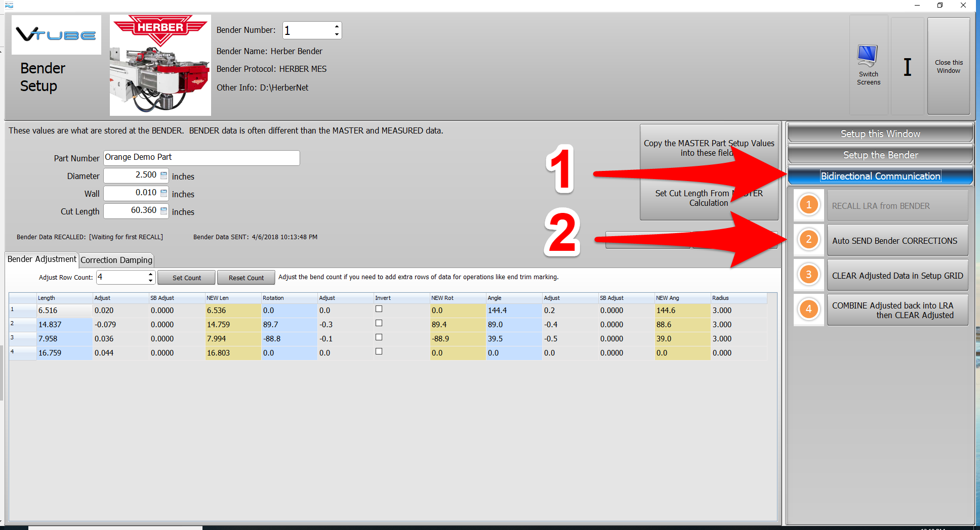Check the Invert box in row 4
The image size is (980, 530).
coord(379,351)
